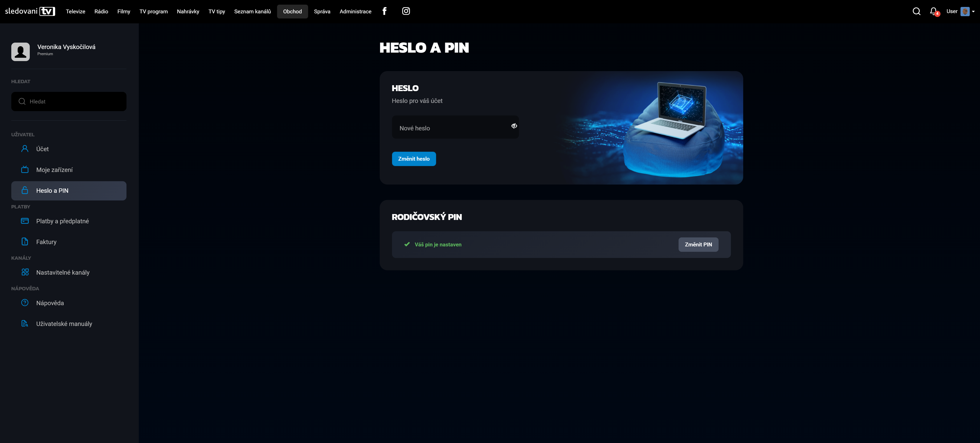980x443 pixels.
Task: Click the search magnifier in top bar
Action: pyautogui.click(x=916, y=11)
